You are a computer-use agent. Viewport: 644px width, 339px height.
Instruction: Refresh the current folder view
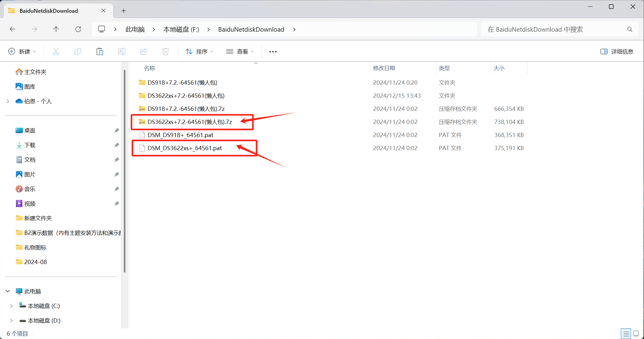pos(78,29)
